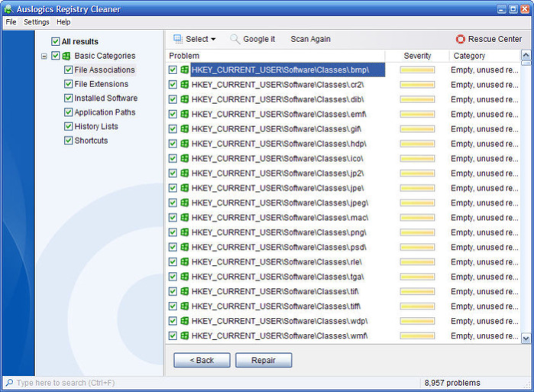Click the Select toolbar monitor icon
Image resolution: width=534 pixels, height=392 pixels.
177,39
